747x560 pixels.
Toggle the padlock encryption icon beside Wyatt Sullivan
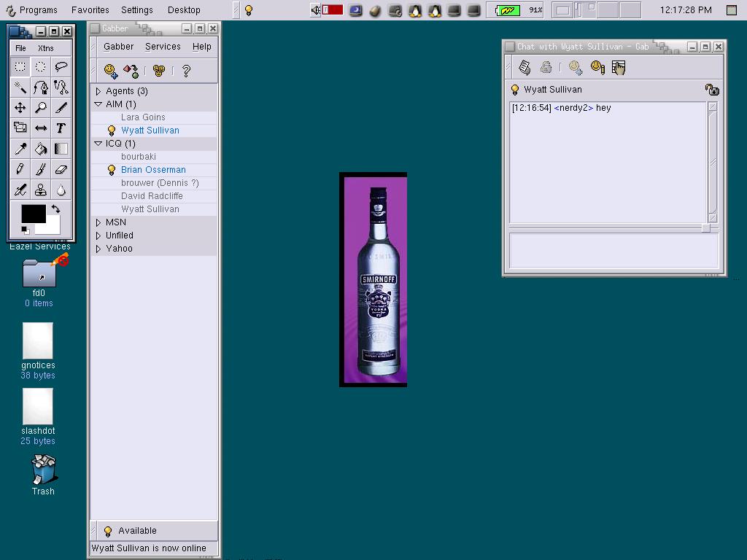[x=712, y=90]
